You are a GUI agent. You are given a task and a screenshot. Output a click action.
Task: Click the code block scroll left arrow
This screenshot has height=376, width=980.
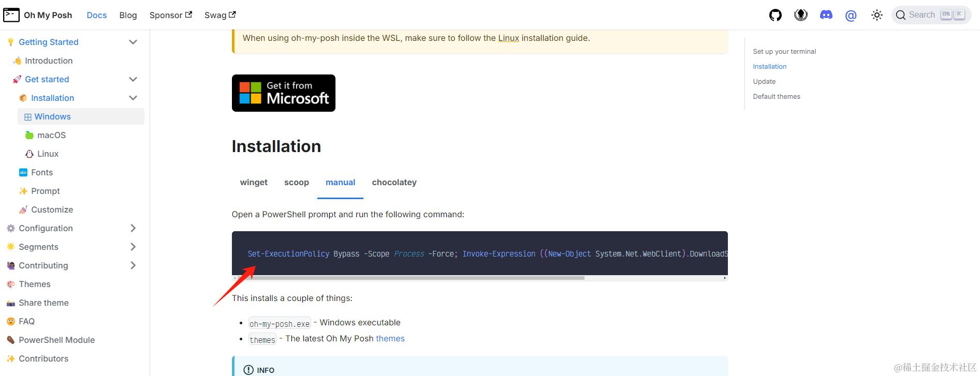235,278
